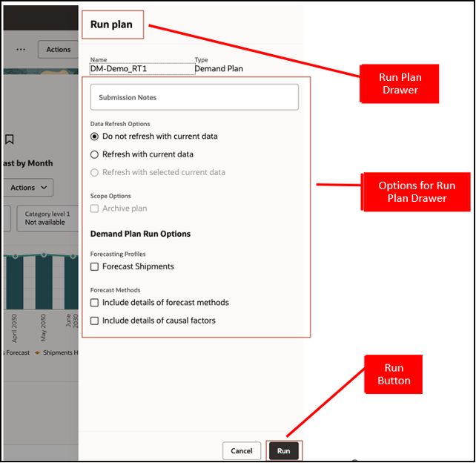Click the Category level 1 filter chip
The height and width of the screenshot is (463, 476).
[x=47, y=218]
